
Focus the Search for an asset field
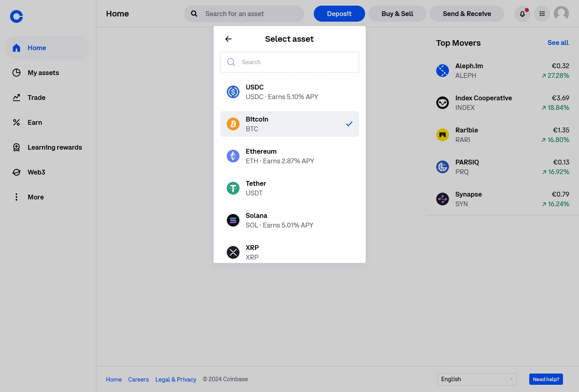tap(244, 14)
